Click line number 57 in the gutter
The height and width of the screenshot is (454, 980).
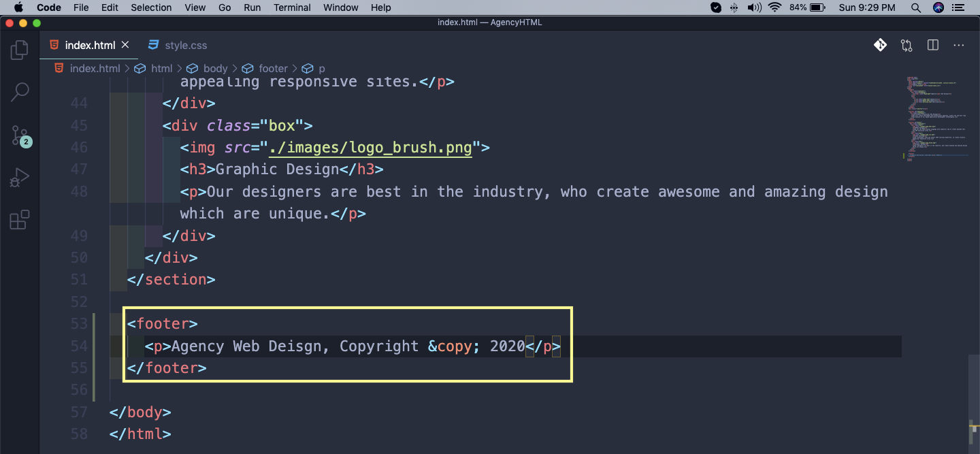click(79, 412)
